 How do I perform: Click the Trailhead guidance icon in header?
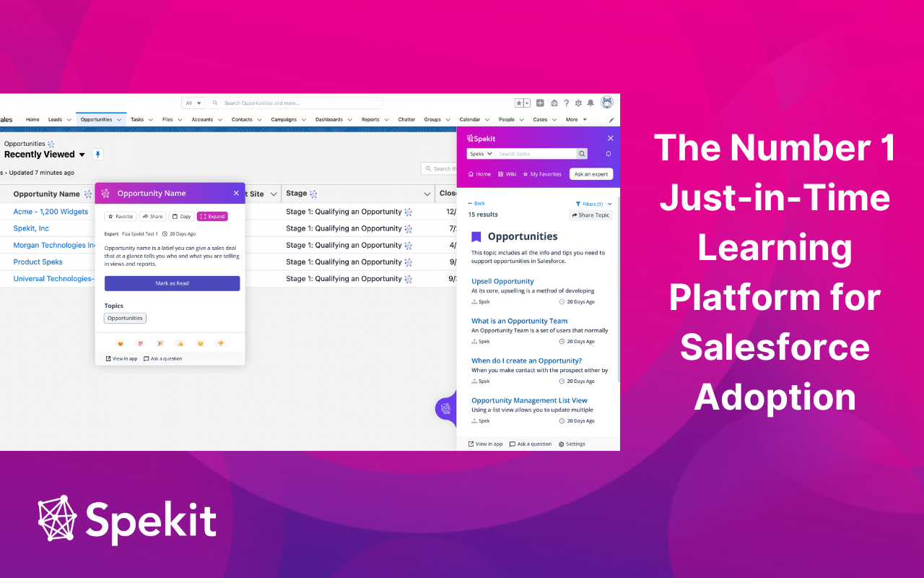pos(554,103)
